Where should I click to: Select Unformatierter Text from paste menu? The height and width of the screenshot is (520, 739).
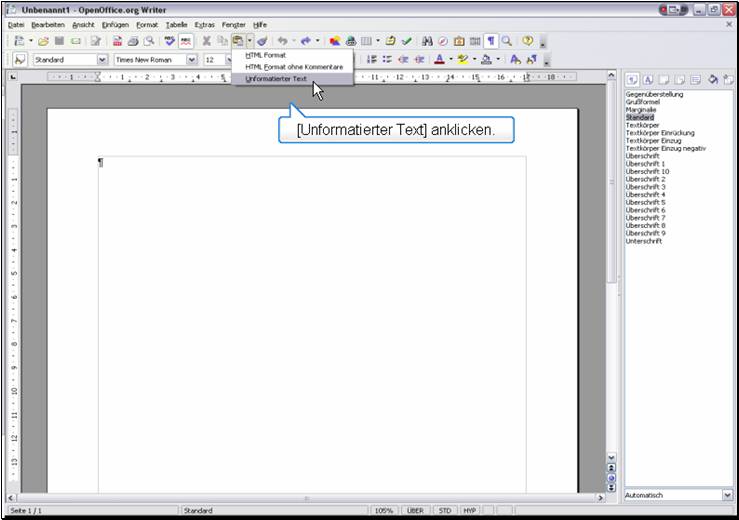(x=276, y=78)
